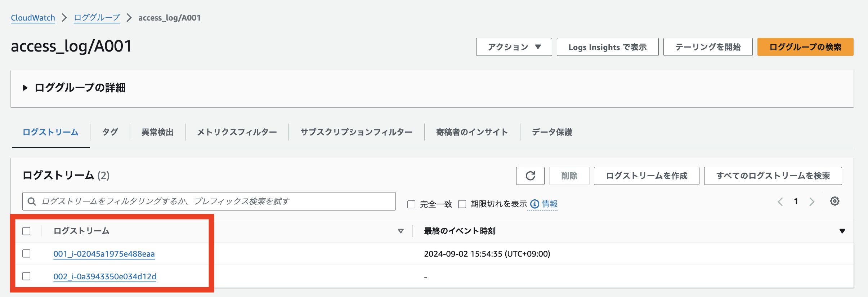This screenshot has width=868, height=297.
Task: Open the アクション dropdown menu
Action: (514, 47)
